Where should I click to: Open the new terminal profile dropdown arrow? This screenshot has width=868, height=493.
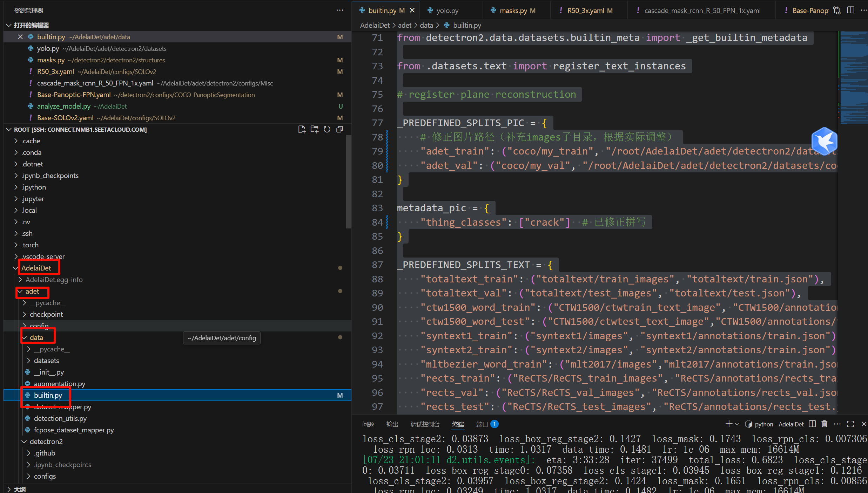[x=737, y=424]
